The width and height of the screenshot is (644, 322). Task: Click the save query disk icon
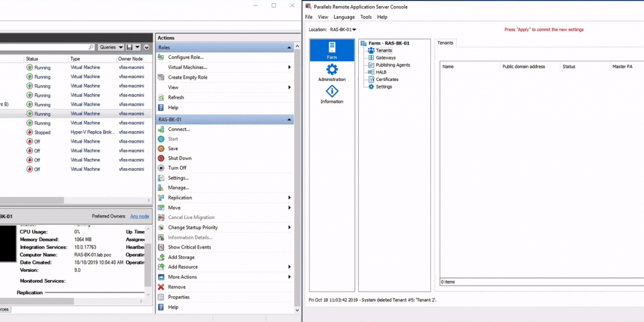pos(129,47)
